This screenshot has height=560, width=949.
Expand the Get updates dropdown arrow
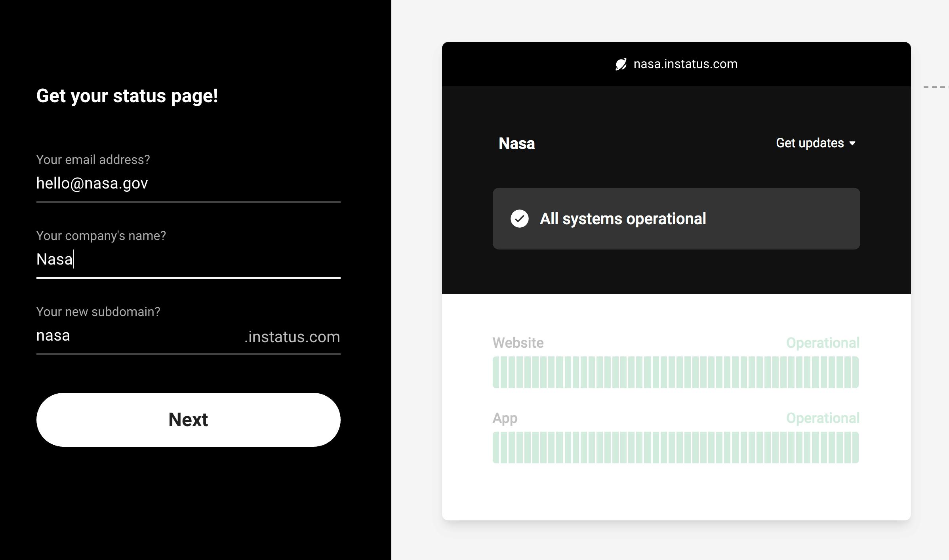click(852, 143)
